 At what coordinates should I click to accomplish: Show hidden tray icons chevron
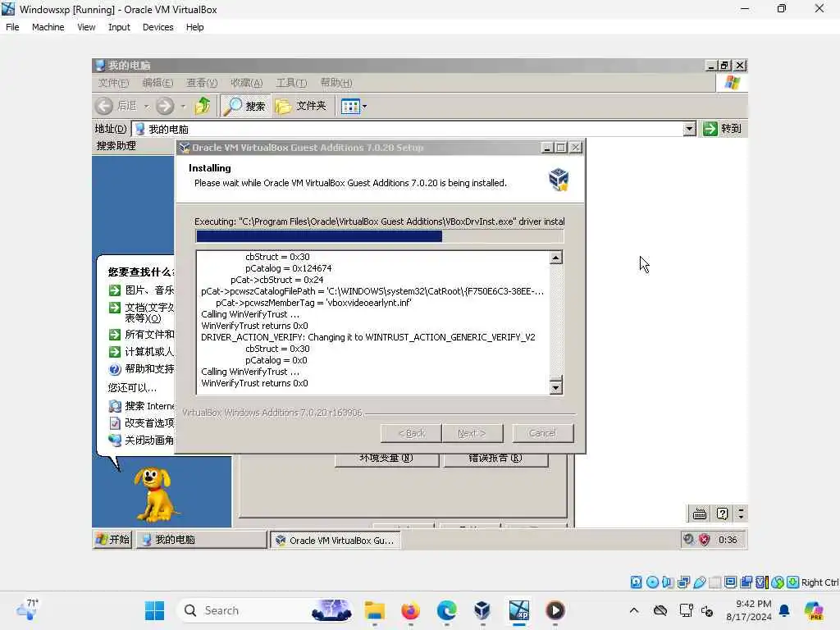click(634, 610)
